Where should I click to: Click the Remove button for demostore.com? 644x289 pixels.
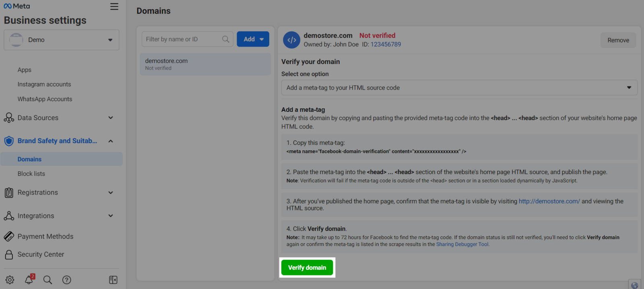(x=618, y=40)
